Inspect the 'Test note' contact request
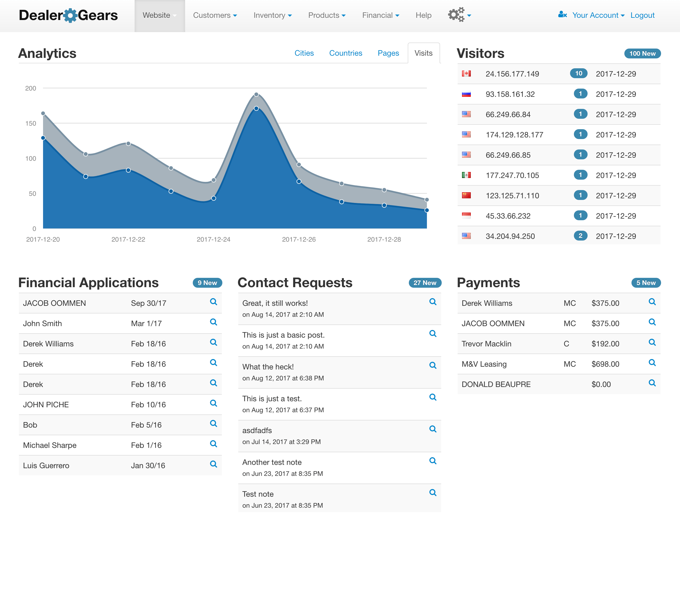This screenshot has height=616, width=680. (433, 493)
